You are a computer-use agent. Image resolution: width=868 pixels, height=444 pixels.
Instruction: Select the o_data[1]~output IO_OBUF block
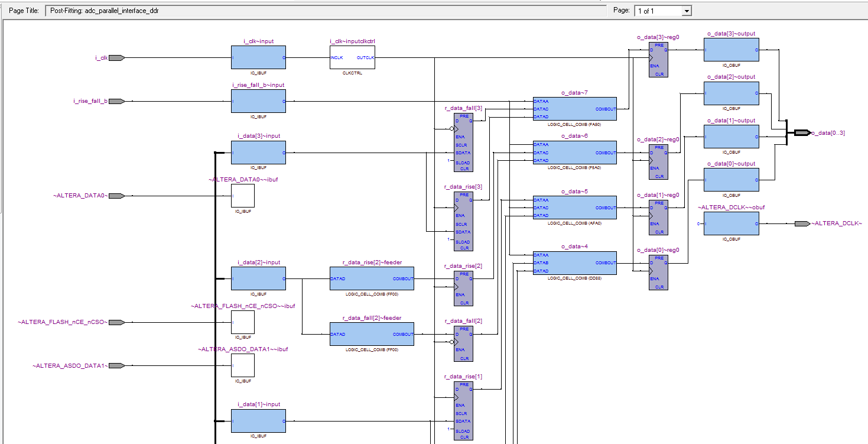tap(732, 137)
